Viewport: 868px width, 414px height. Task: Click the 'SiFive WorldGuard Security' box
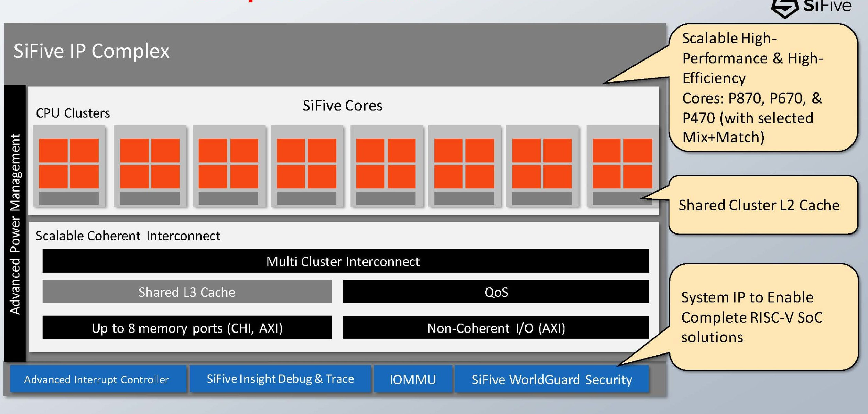pyautogui.click(x=552, y=379)
